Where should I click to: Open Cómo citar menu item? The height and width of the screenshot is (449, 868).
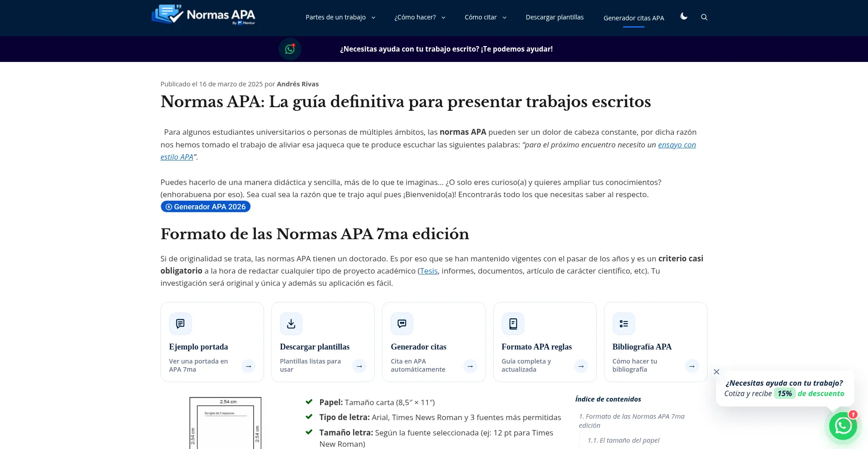(481, 17)
